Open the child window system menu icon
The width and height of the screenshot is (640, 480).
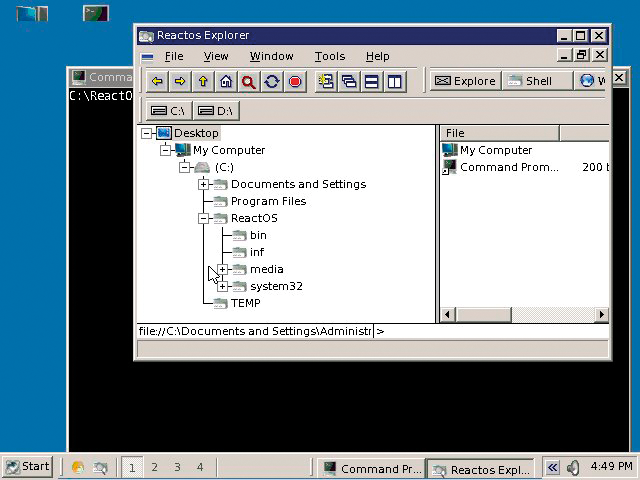point(147,57)
